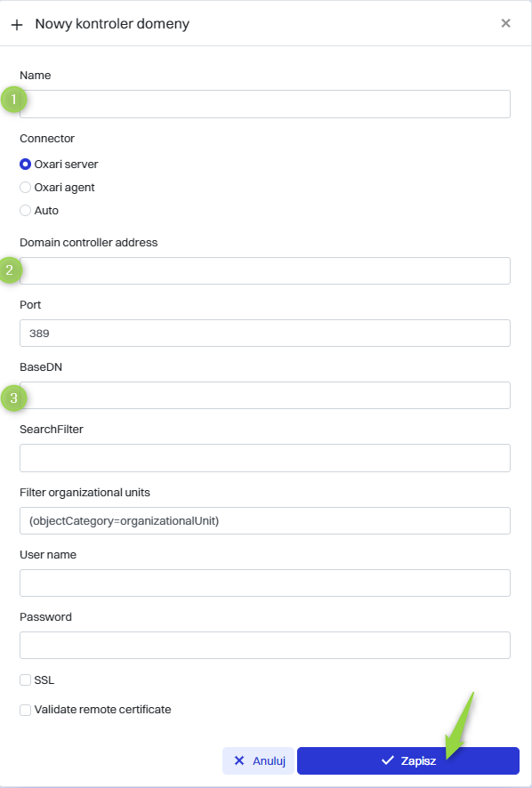Click the green step 2 marker

point(10,269)
